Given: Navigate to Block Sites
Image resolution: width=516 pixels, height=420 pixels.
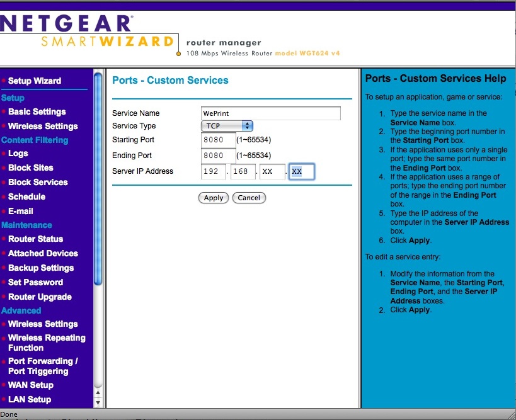Looking at the screenshot, I should coord(31,167).
